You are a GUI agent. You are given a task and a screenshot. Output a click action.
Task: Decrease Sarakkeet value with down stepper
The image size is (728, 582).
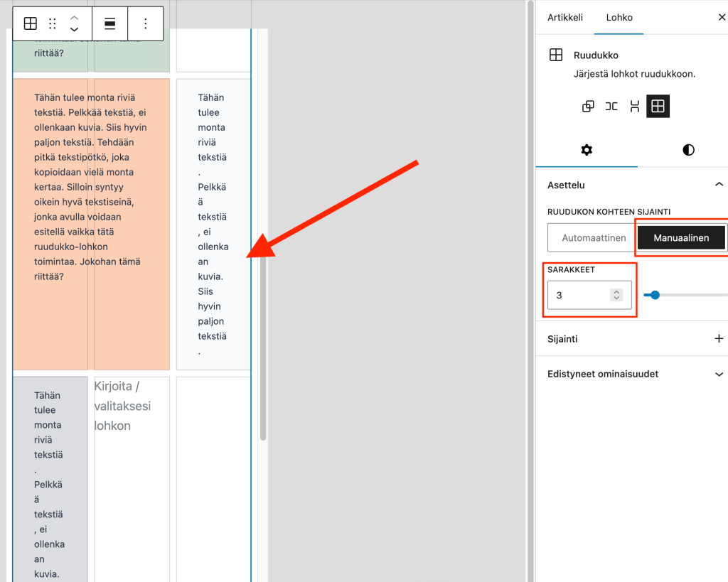[x=616, y=298]
